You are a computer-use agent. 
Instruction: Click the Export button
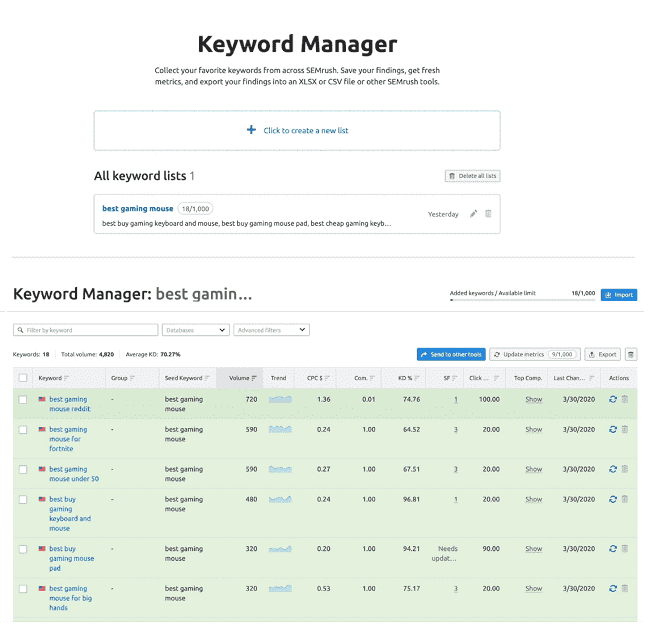point(603,355)
